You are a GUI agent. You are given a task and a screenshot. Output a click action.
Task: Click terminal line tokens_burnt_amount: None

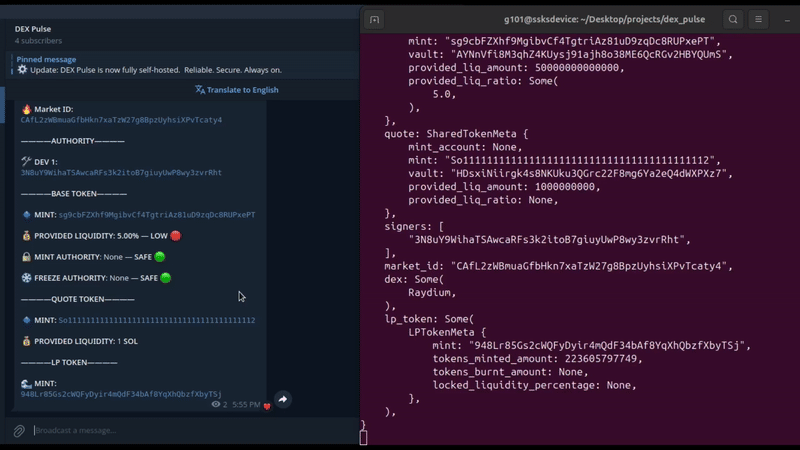pos(511,372)
